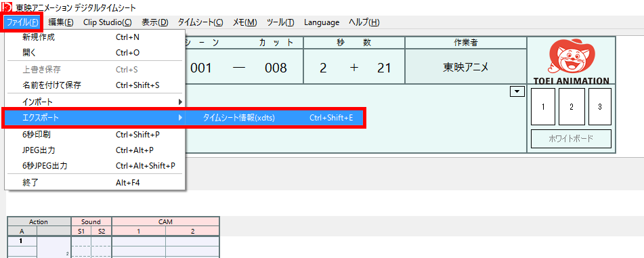The height and width of the screenshot is (258, 644).
Task: Click the Toei Animation cat logo
Action: click(x=571, y=58)
